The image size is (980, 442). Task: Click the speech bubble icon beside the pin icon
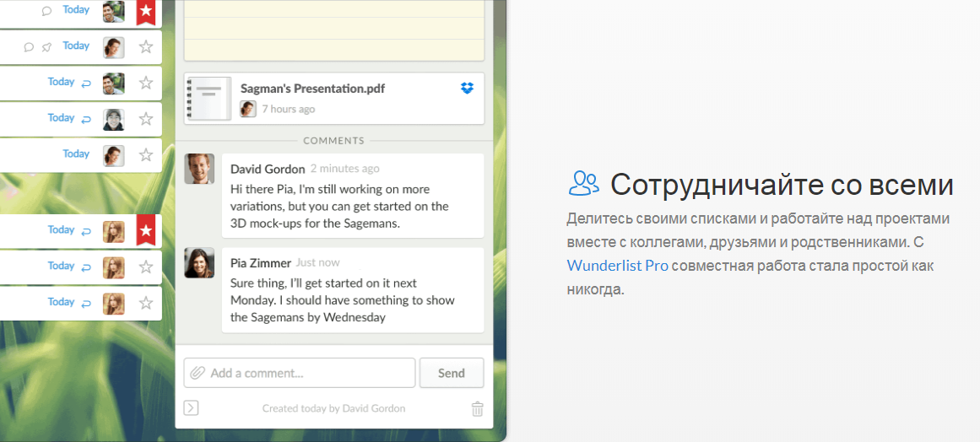(x=28, y=47)
